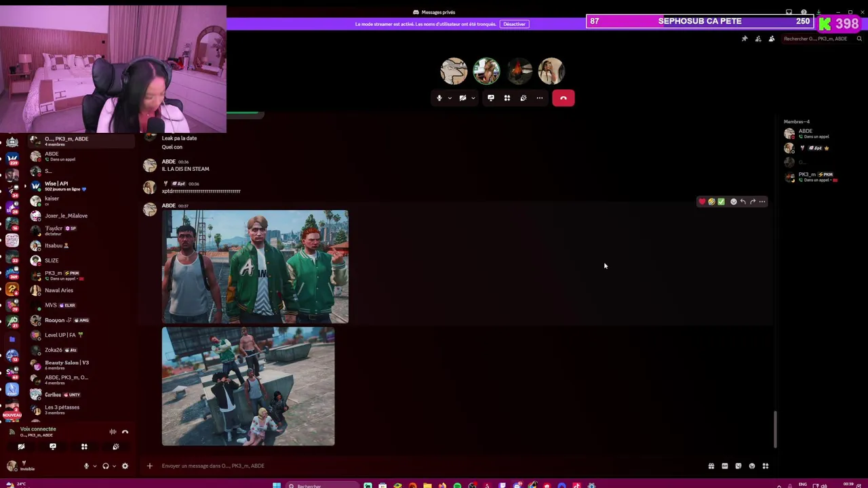Open soundboard button in voice panel
868x488 pixels.
pos(115,447)
